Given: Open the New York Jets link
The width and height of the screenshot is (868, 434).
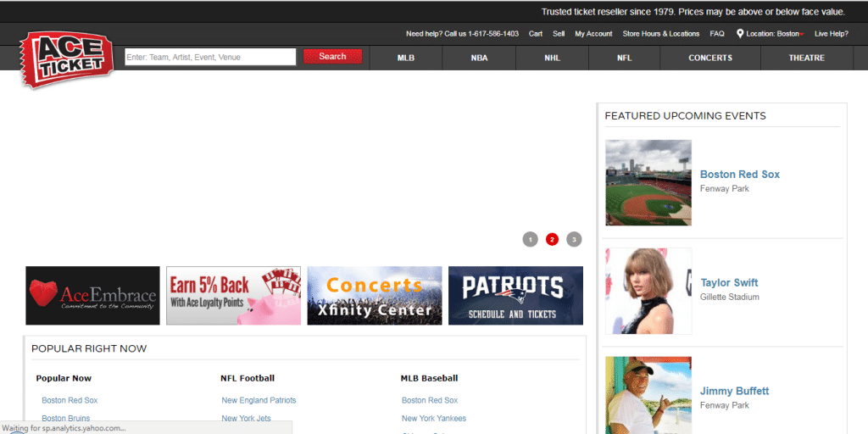Looking at the screenshot, I should point(246,419).
